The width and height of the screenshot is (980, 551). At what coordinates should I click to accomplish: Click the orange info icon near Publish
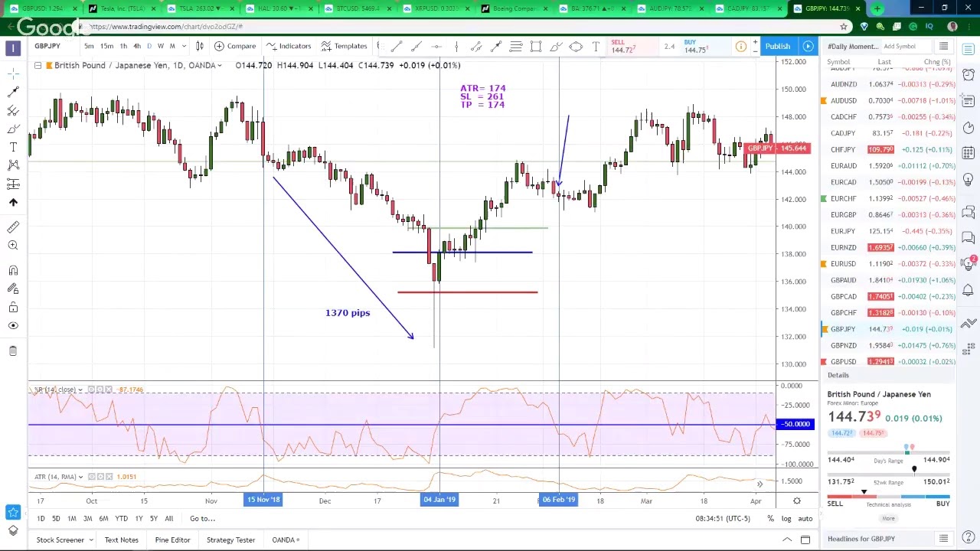click(x=741, y=47)
